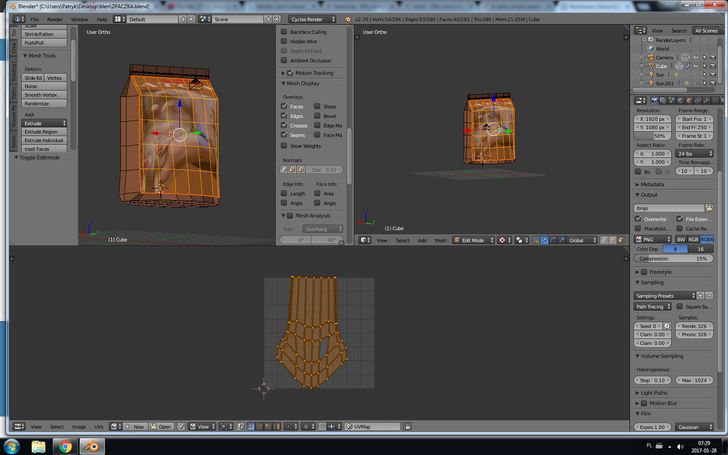
Task: Enable Show Weights checkbox
Action: point(284,146)
